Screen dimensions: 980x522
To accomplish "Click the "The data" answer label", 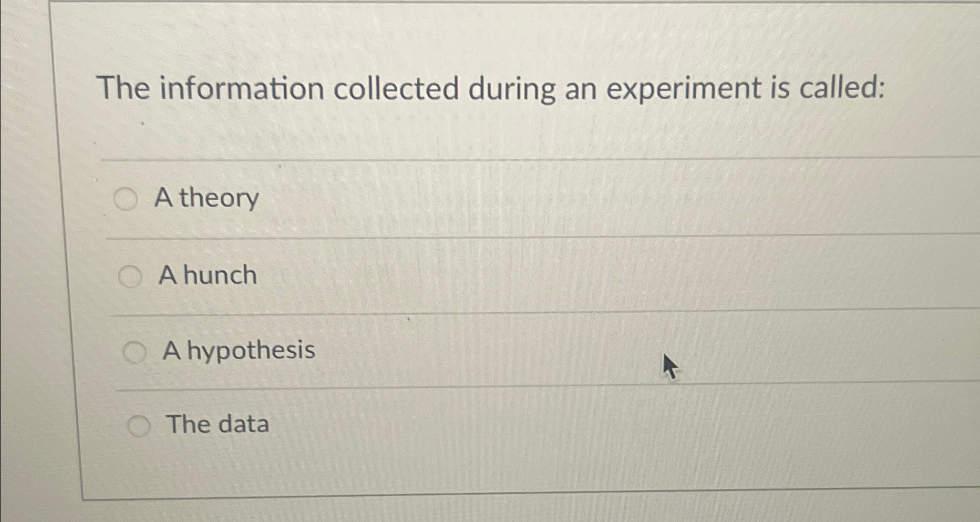I will tap(218, 425).
